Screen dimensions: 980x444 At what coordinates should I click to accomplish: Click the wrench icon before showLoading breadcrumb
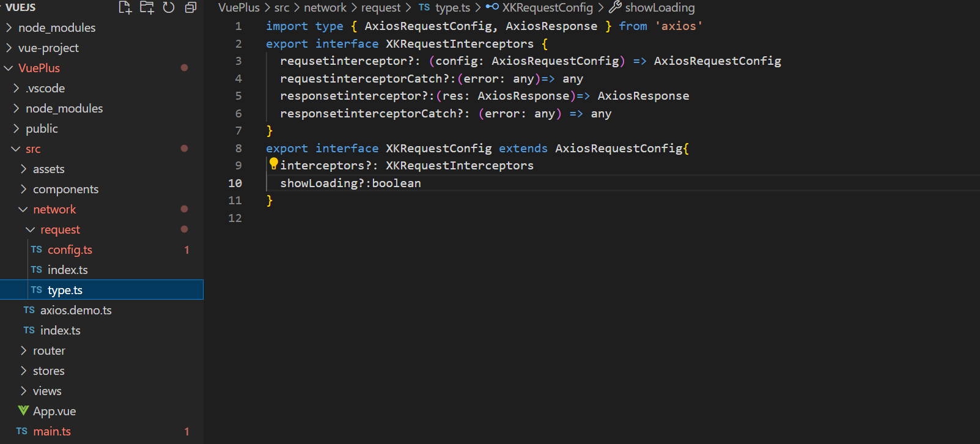pyautogui.click(x=615, y=7)
